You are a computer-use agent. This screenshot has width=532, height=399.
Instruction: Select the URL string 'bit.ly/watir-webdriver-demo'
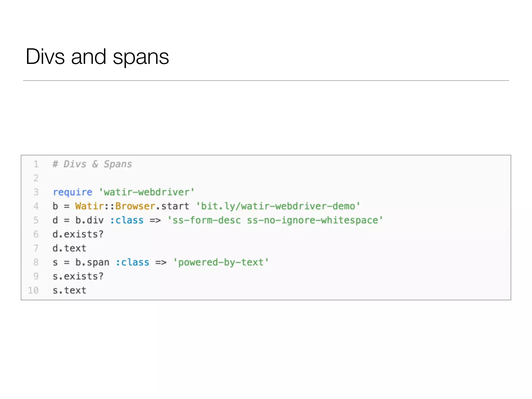tap(278, 206)
